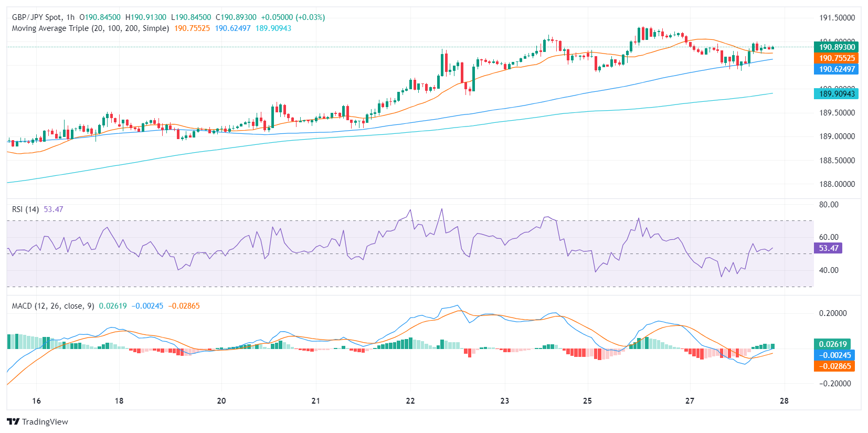Click the green 0.02619 MACD histogram tag
868x433 pixels.
click(833, 344)
